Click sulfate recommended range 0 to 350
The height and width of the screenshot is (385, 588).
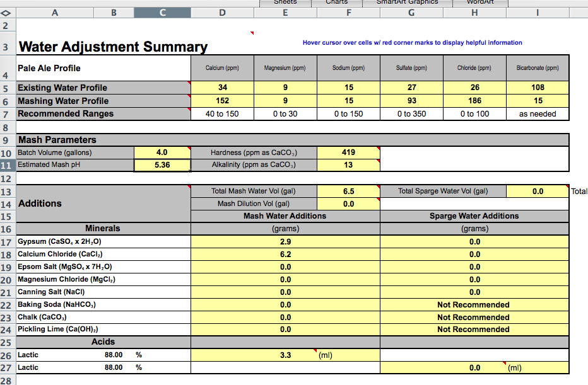[x=411, y=114]
